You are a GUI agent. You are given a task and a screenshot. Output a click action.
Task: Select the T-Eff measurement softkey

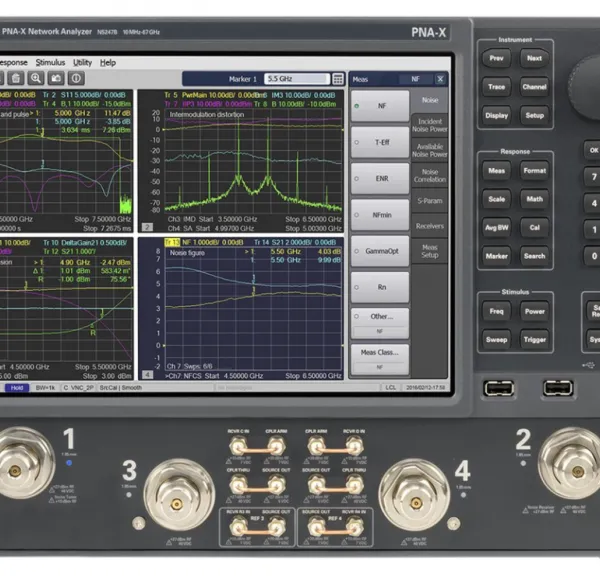pyautogui.click(x=380, y=142)
